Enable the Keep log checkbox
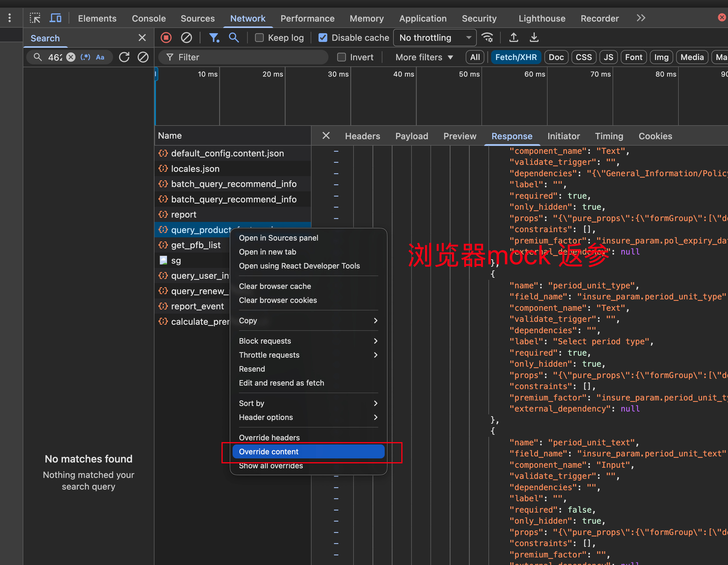 (259, 38)
